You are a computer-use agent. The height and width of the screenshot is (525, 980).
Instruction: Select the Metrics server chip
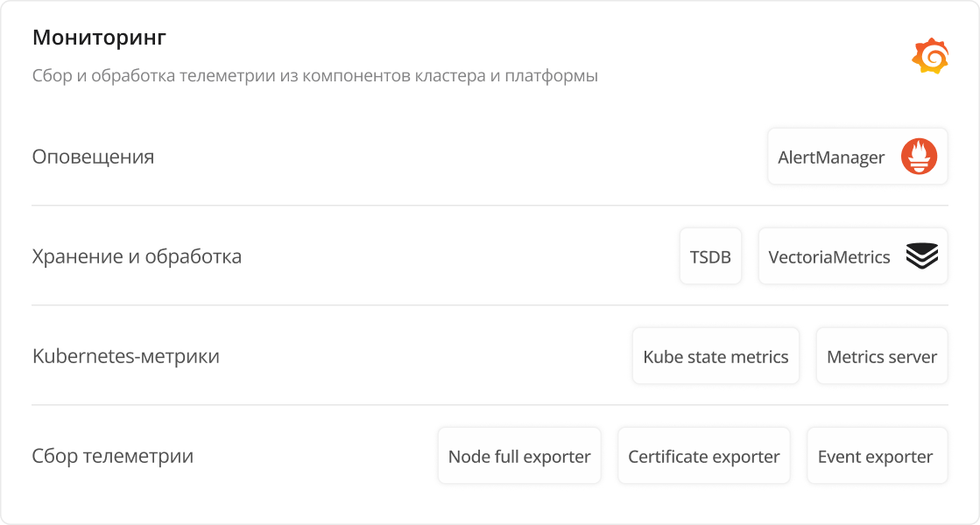pyautogui.click(x=881, y=356)
